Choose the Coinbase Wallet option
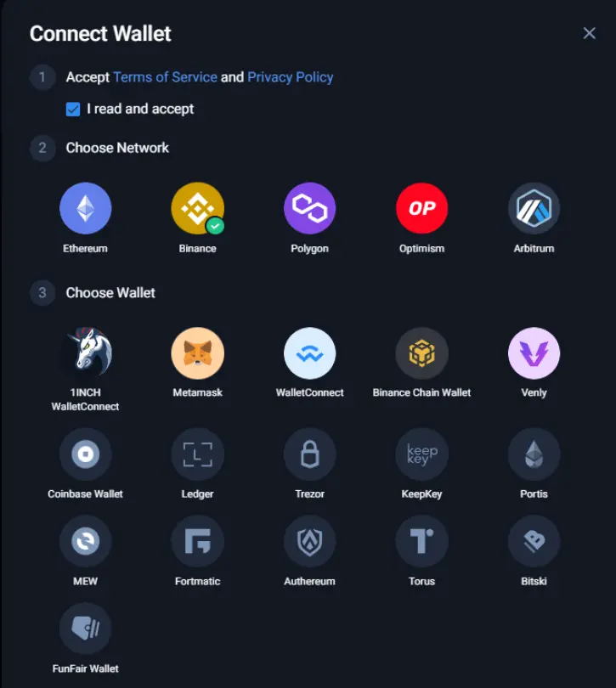Screen dimensions: 616x688 coord(85,454)
